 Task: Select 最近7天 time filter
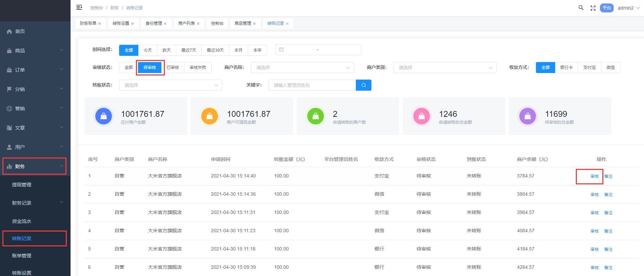(x=189, y=50)
